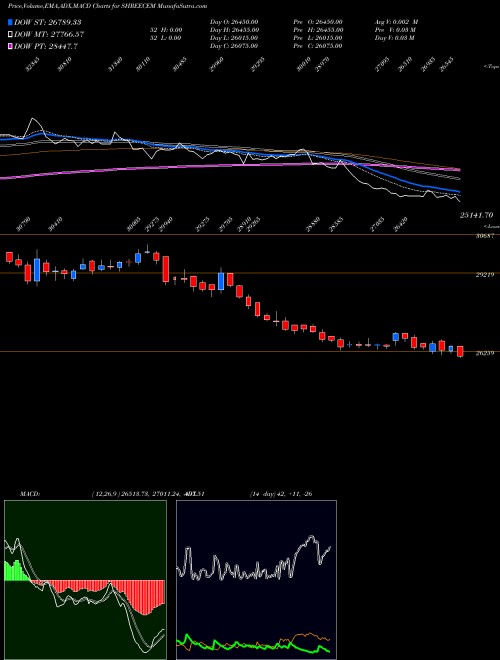Screen dimensions: 500x660
Task: Click the Avg V volume text
Action: (396, 22)
